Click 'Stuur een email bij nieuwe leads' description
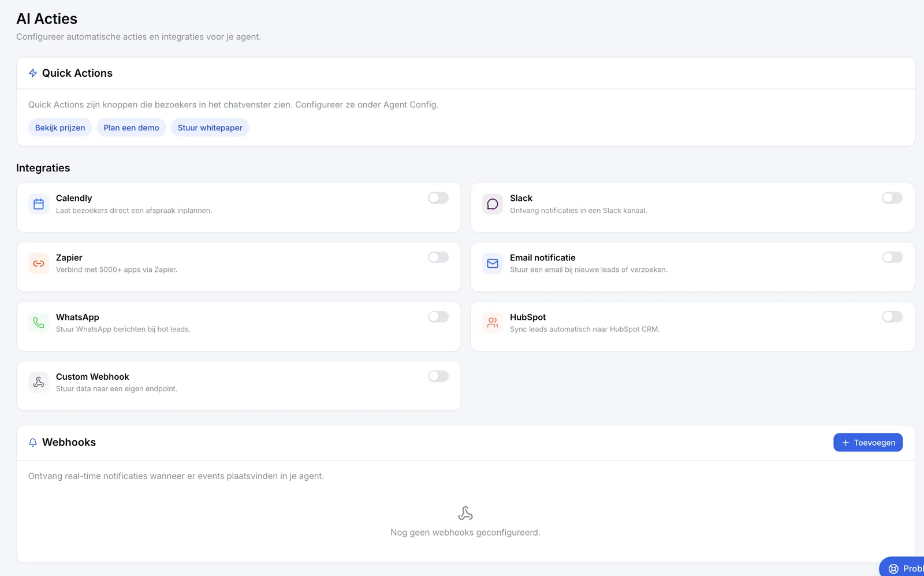The width and height of the screenshot is (924, 576). 588,270
